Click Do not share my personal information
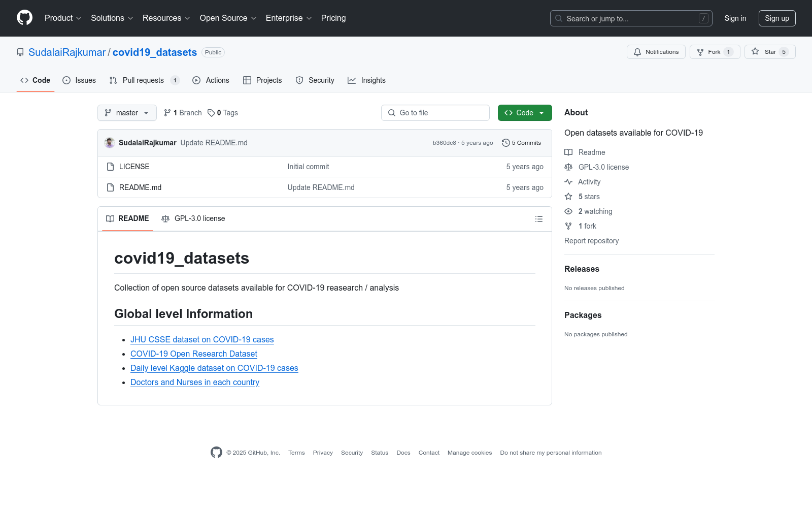Viewport: 812px width, 508px height. pos(551,453)
